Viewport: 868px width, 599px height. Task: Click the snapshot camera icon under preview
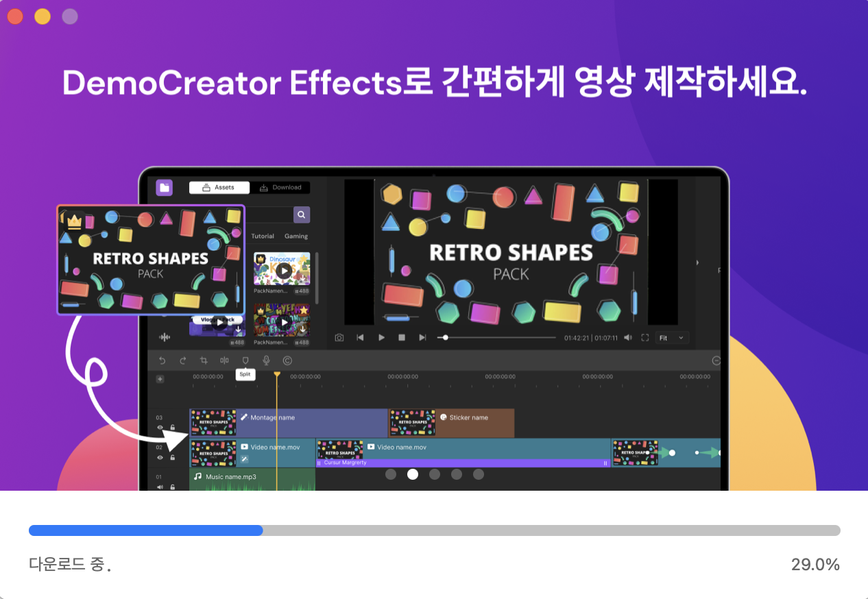339,338
